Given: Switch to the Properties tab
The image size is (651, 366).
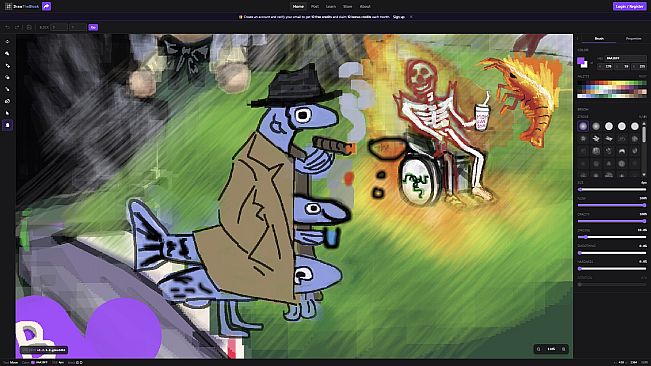Looking at the screenshot, I should click(x=633, y=39).
